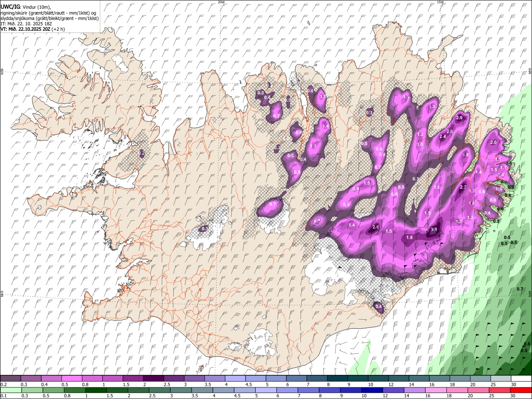
Task: Click the '2.9' snowfall value on the map
Action: pos(459,118)
